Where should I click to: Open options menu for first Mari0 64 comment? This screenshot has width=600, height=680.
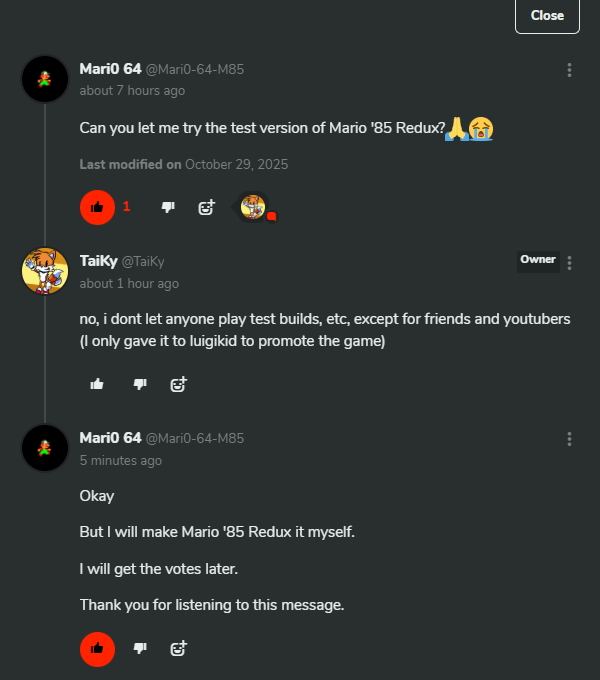click(569, 70)
